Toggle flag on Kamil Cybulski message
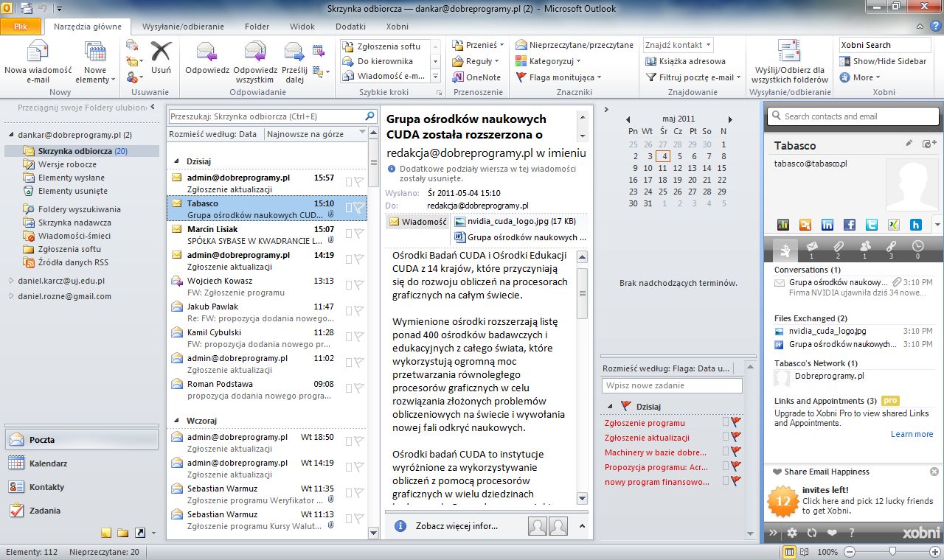 (359, 337)
